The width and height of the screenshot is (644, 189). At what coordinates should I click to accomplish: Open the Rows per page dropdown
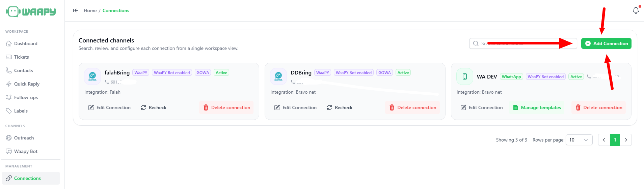point(579,140)
